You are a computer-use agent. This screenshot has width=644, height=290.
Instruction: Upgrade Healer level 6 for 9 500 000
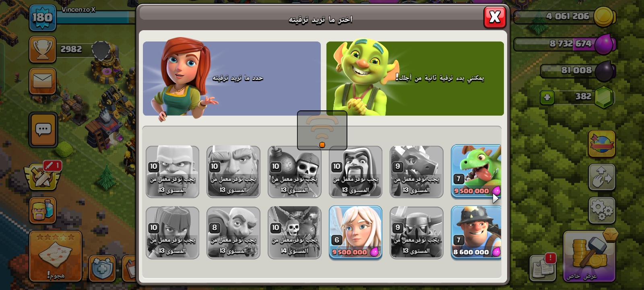[x=355, y=233]
